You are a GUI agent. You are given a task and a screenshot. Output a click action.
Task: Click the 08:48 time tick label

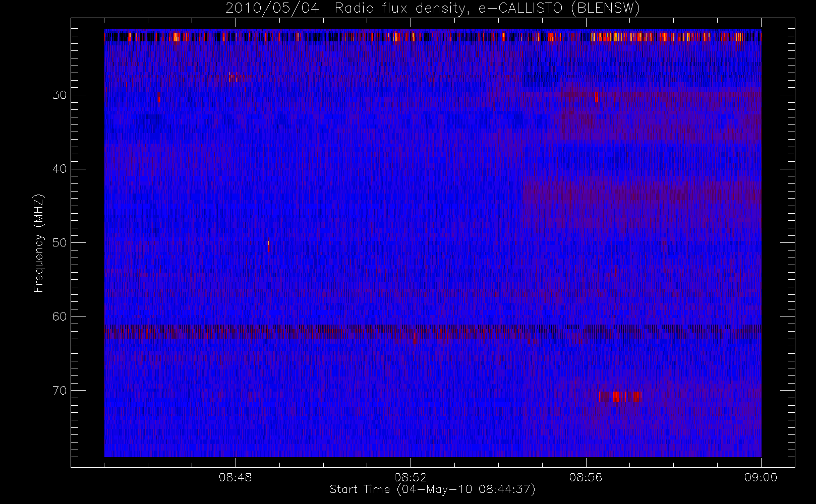click(235, 477)
